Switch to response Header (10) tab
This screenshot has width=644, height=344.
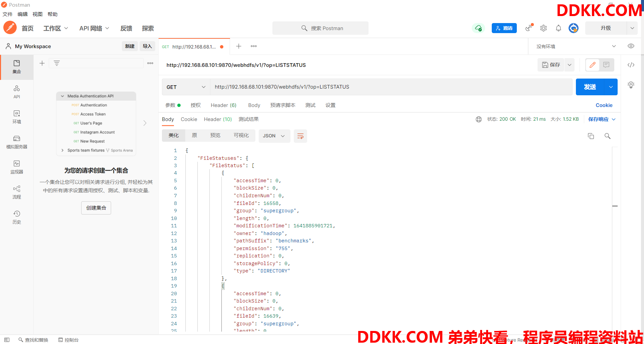point(218,119)
